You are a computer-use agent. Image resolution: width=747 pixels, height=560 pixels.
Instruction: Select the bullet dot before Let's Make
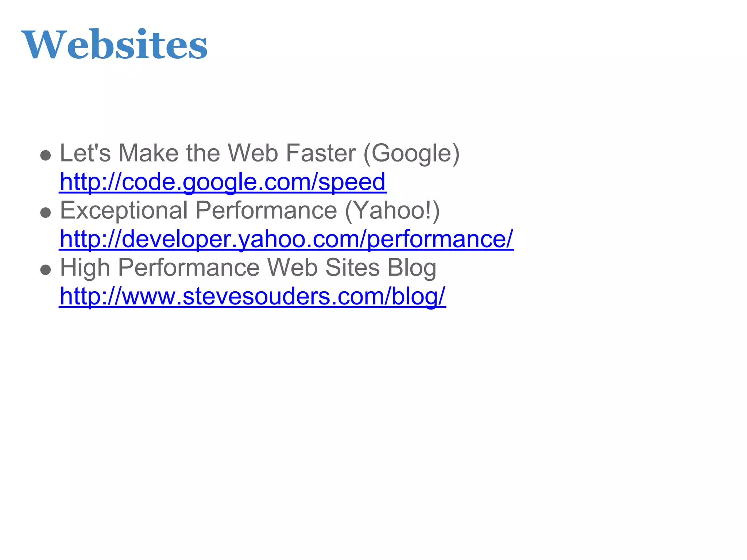pyautogui.click(x=46, y=156)
